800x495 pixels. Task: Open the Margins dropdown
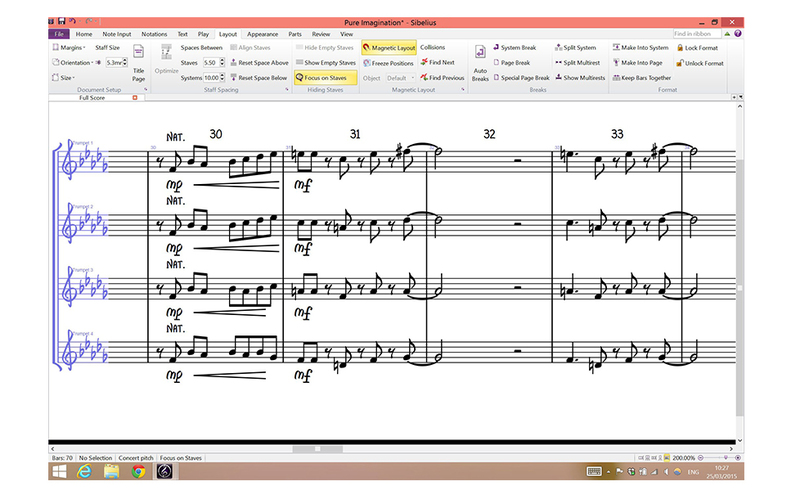69,47
